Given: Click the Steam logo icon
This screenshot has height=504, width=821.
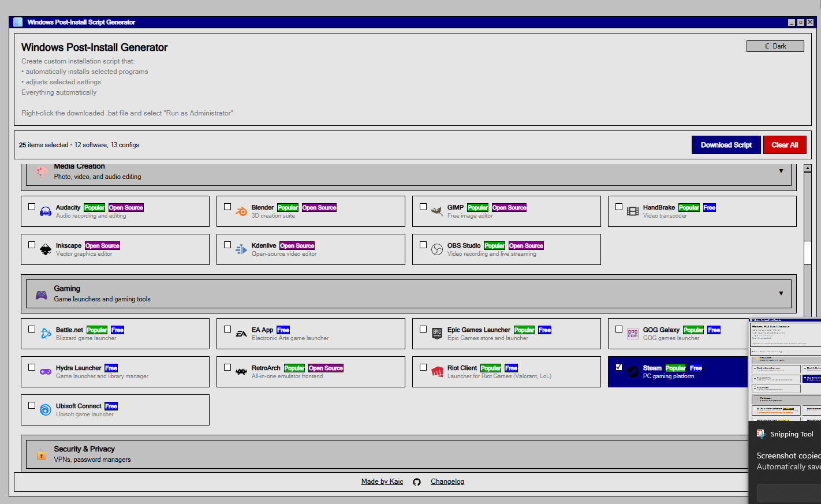Looking at the screenshot, I should tap(633, 372).
